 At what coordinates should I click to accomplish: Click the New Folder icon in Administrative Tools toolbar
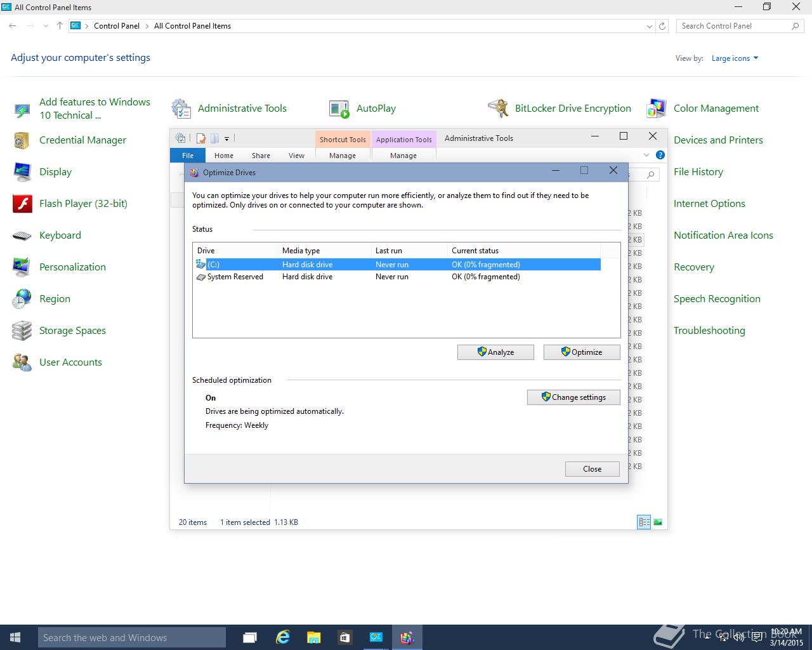tap(214, 138)
